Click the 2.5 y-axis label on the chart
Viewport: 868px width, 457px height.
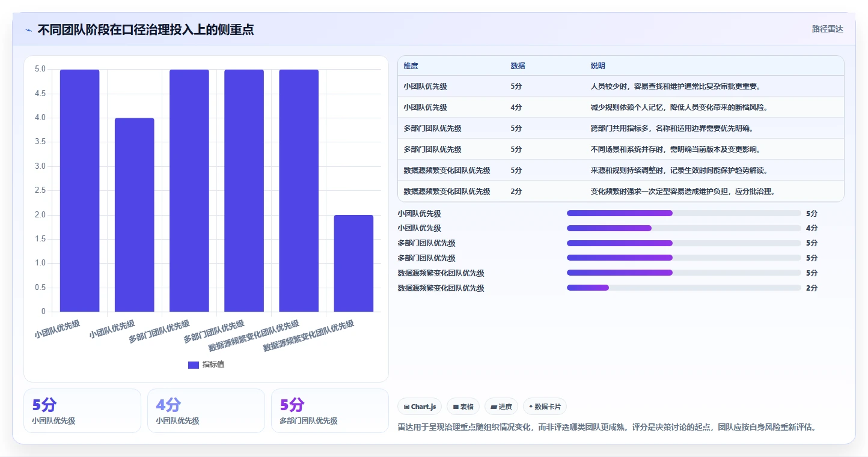pyautogui.click(x=39, y=190)
